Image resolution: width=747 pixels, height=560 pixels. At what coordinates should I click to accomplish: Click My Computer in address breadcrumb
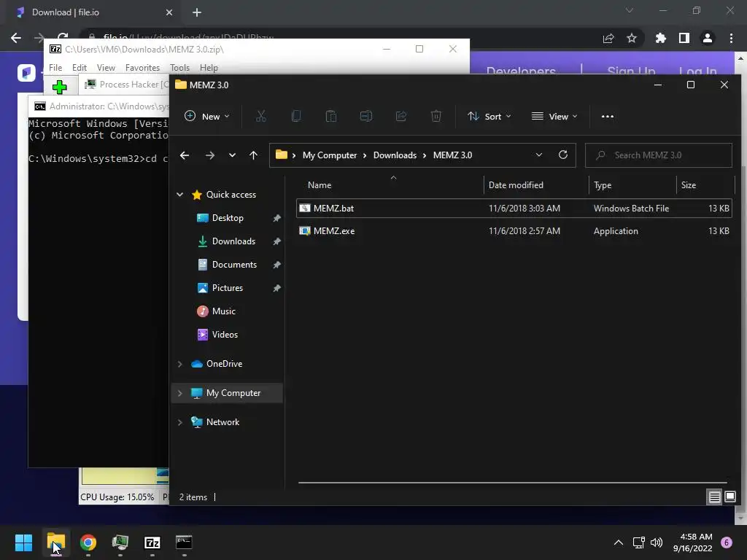pos(330,155)
